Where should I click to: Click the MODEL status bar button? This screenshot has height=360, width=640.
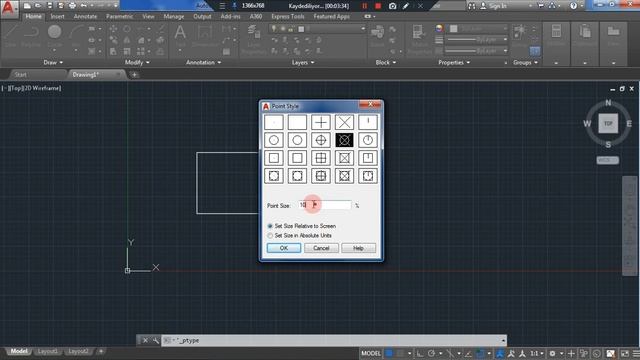371,353
